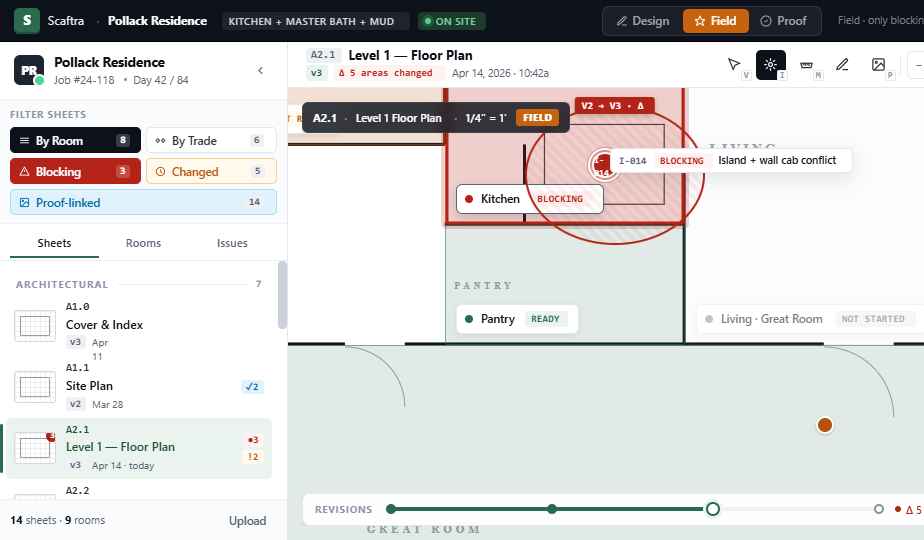Click the orange pin marker in Great Room
The width and height of the screenshot is (924, 540).
825,425
